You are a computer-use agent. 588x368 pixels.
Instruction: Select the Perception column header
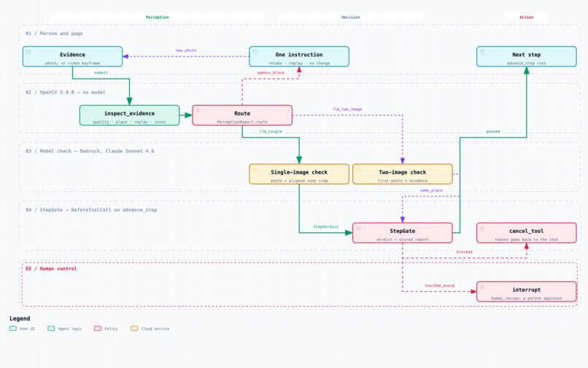coord(158,17)
